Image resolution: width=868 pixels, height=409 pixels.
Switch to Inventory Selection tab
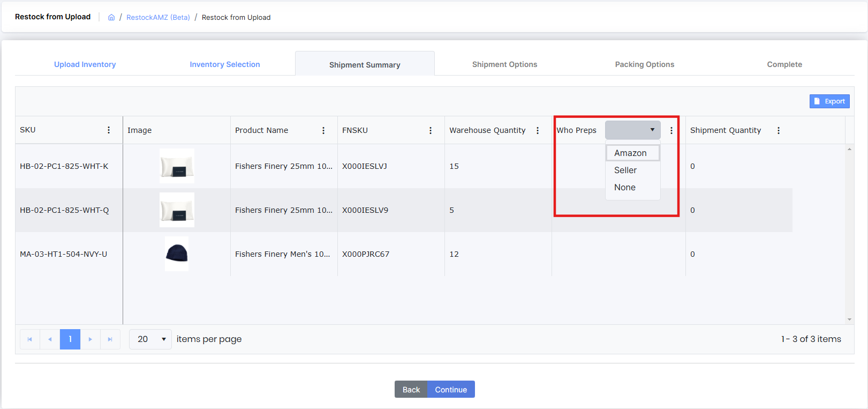[x=225, y=64]
